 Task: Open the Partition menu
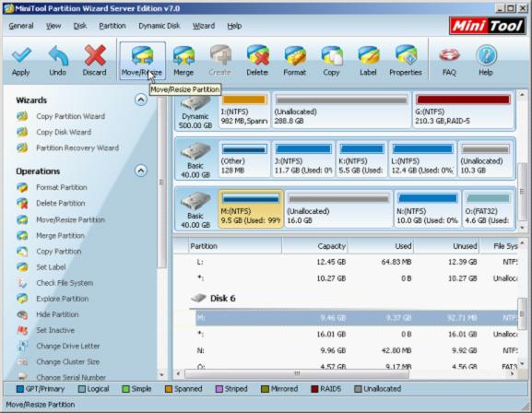[112, 26]
